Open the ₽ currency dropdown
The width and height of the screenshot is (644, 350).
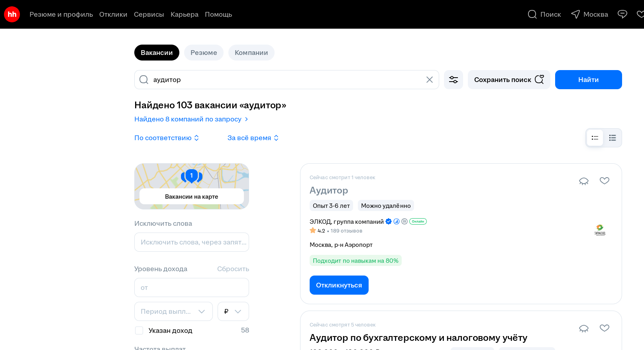(x=233, y=311)
